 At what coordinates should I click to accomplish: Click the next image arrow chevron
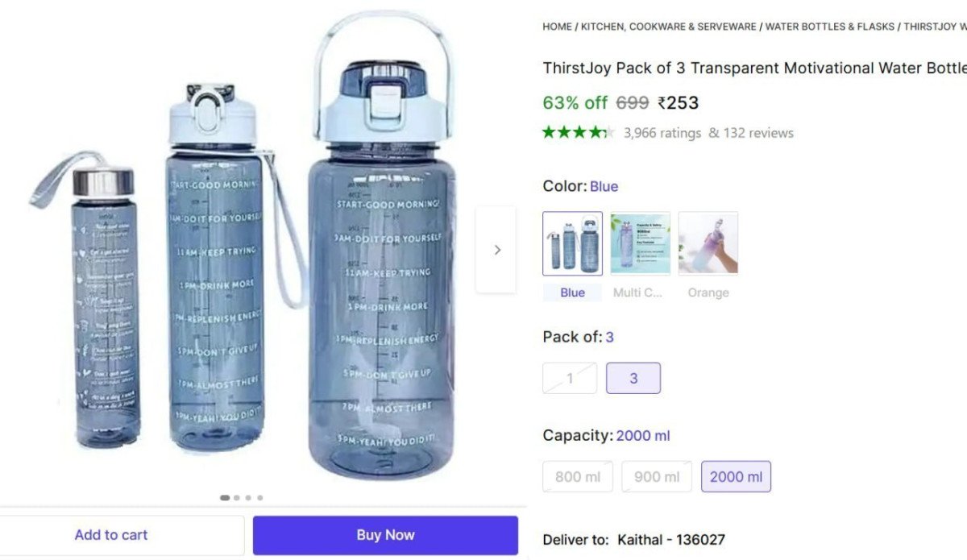tap(496, 250)
